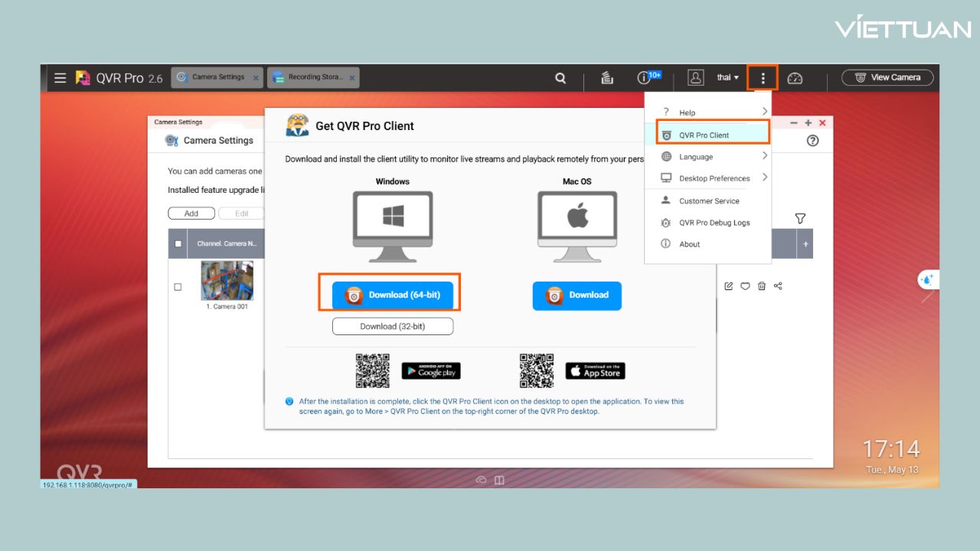Image resolution: width=980 pixels, height=551 pixels.
Task: Click the Mac OS monitor image
Action: [578, 227]
